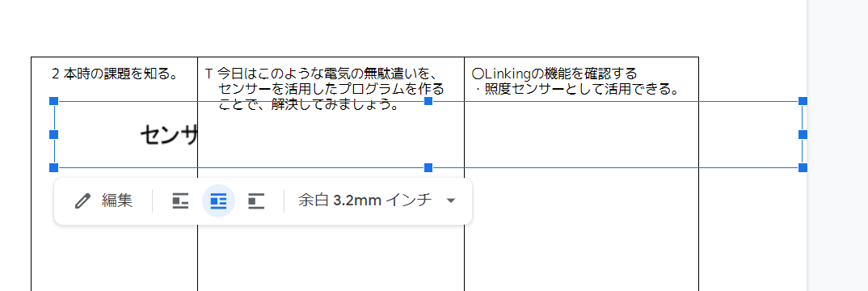Click the left-middle resize handle of drawing
Viewport: 868px width, 291px height.
click(53, 134)
